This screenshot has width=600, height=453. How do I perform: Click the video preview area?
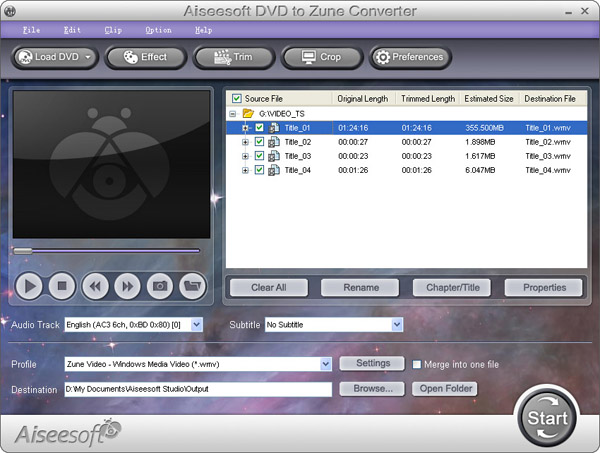(111, 164)
